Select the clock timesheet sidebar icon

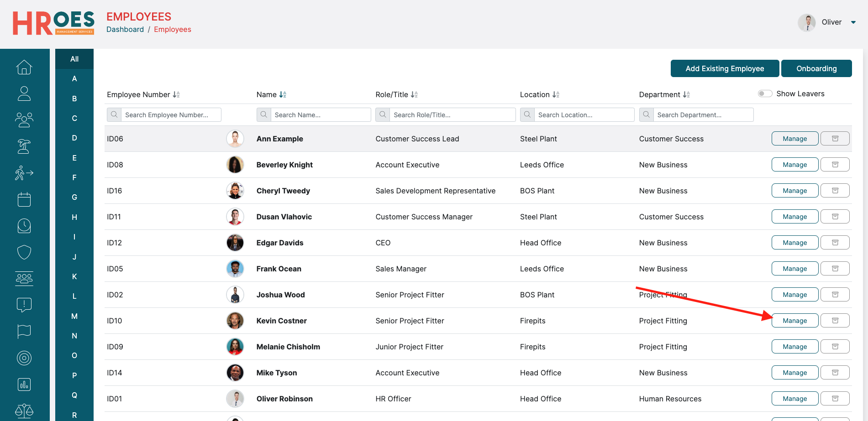coord(24,226)
